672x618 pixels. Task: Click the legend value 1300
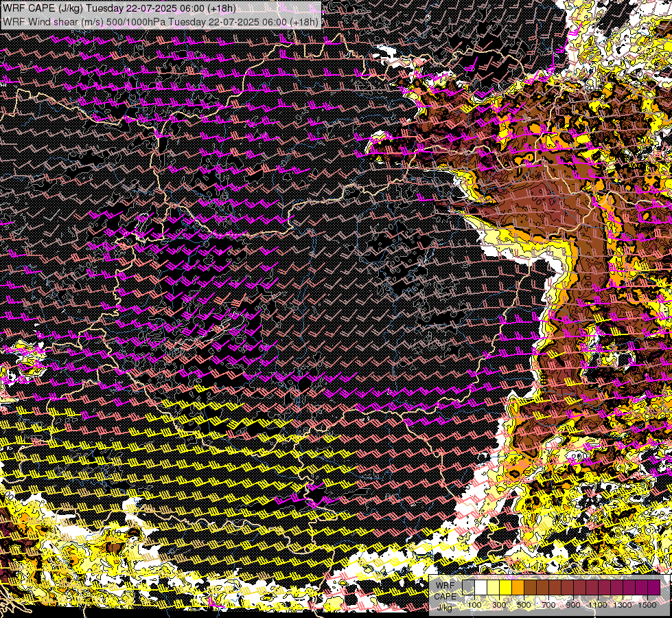pyautogui.click(x=623, y=605)
